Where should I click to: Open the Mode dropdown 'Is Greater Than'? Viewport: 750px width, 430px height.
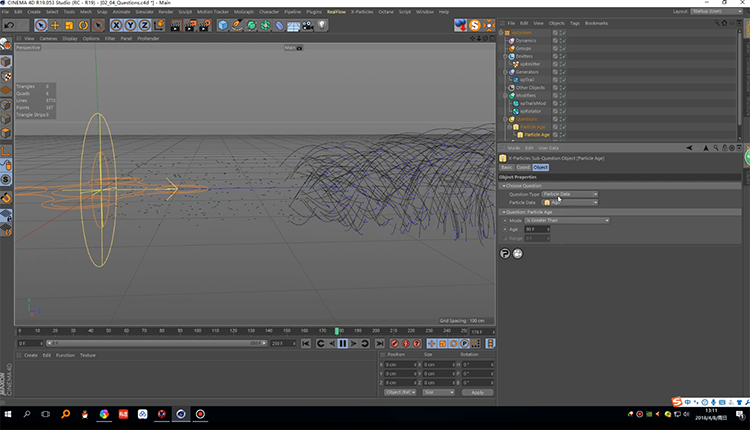point(566,220)
